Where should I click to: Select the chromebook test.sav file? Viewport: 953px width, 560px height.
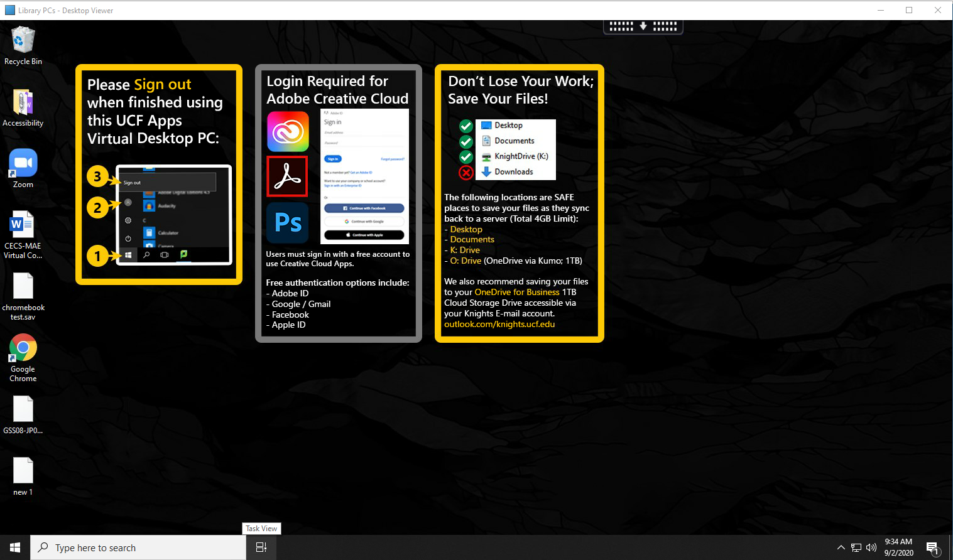(23, 296)
